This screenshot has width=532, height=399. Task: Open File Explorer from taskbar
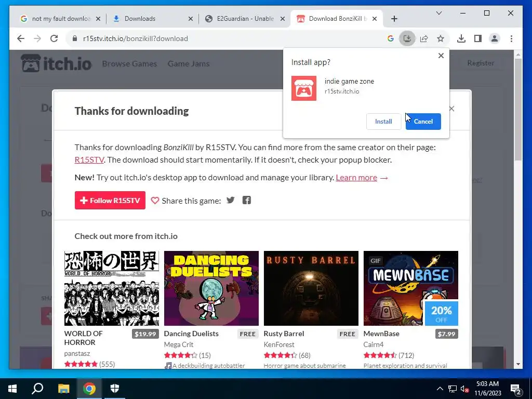pyautogui.click(x=63, y=389)
